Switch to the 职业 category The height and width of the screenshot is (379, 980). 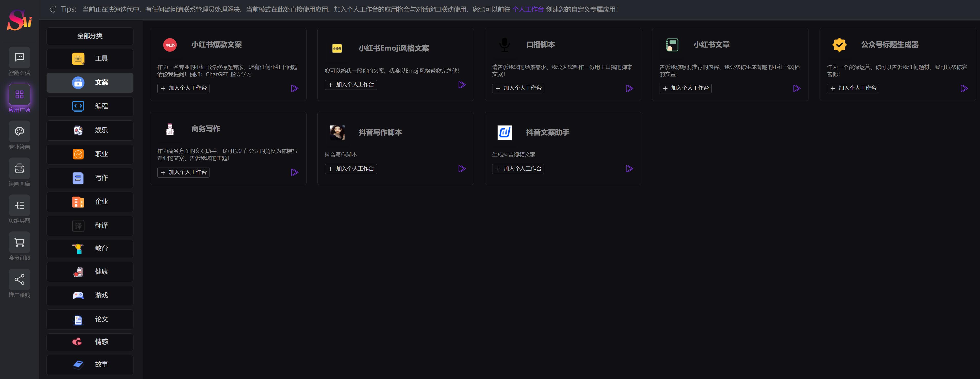(90, 154)
